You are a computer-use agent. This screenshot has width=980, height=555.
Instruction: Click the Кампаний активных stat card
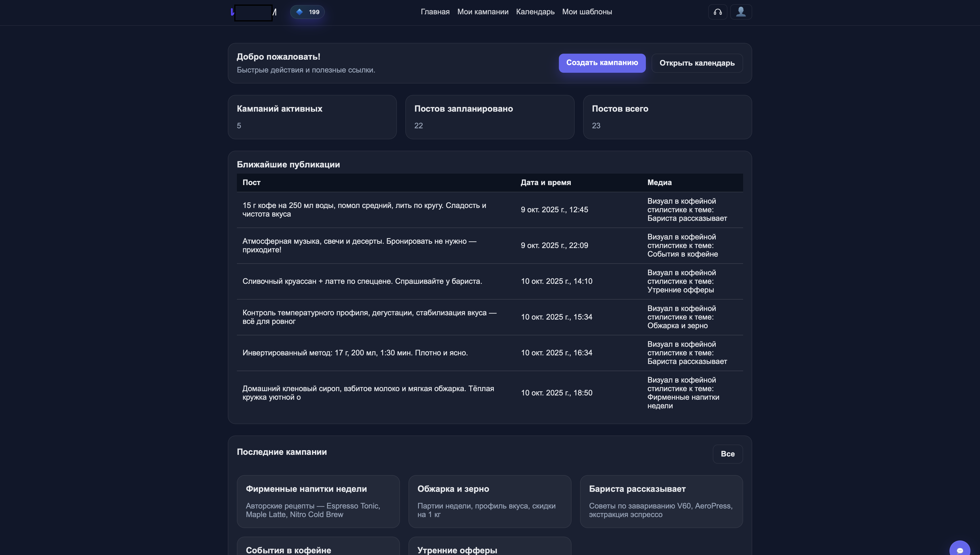[312, 117]
